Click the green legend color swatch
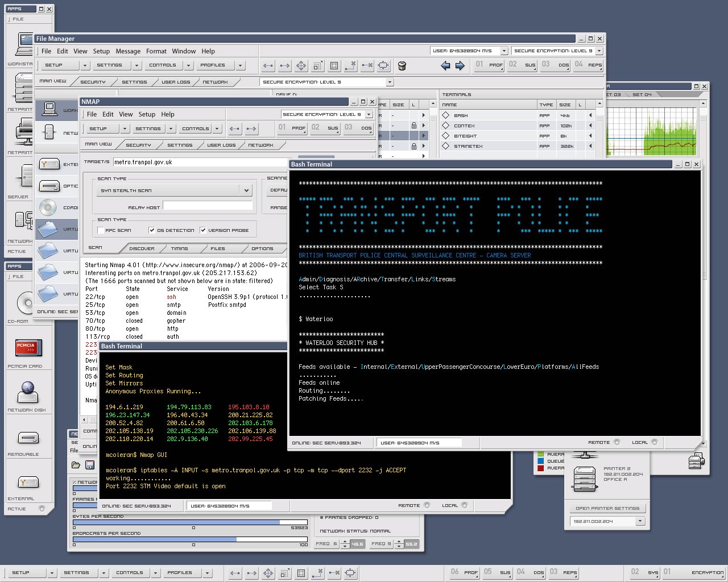 coord(541,454)
